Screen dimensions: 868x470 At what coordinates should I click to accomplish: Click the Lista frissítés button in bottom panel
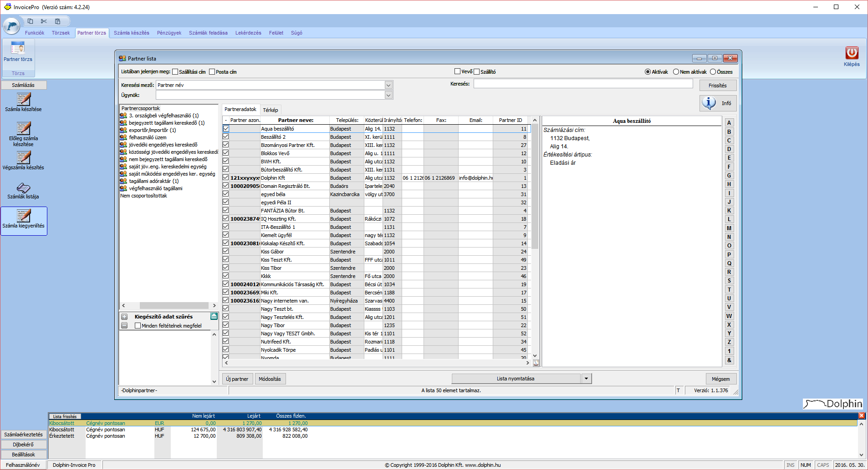[65, 416]
